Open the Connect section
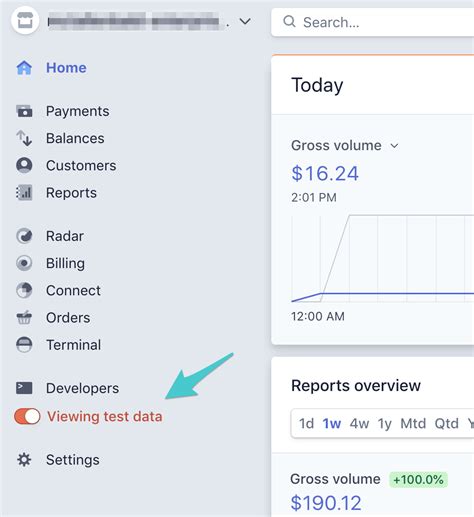The width and height of the screenshot is (474, 517). click(73, 291)
